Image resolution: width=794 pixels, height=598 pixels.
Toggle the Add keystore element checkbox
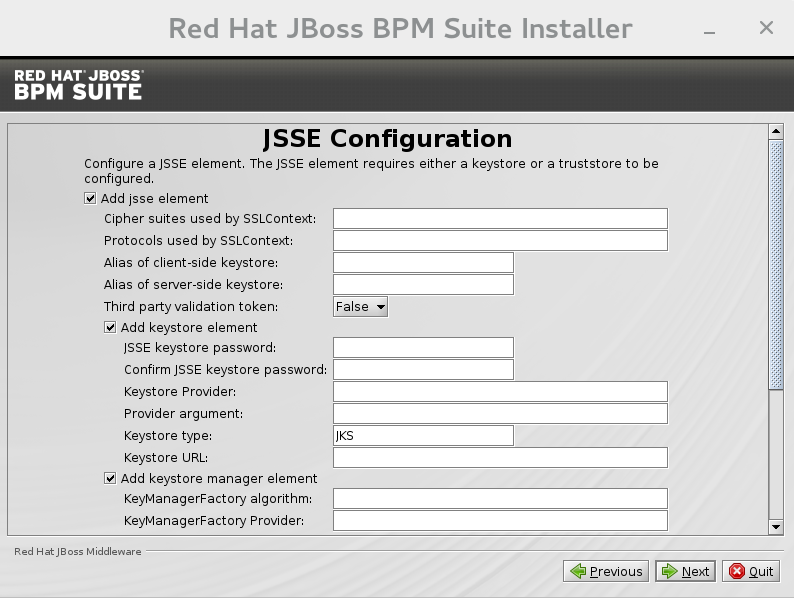click(x=111, y=327)
